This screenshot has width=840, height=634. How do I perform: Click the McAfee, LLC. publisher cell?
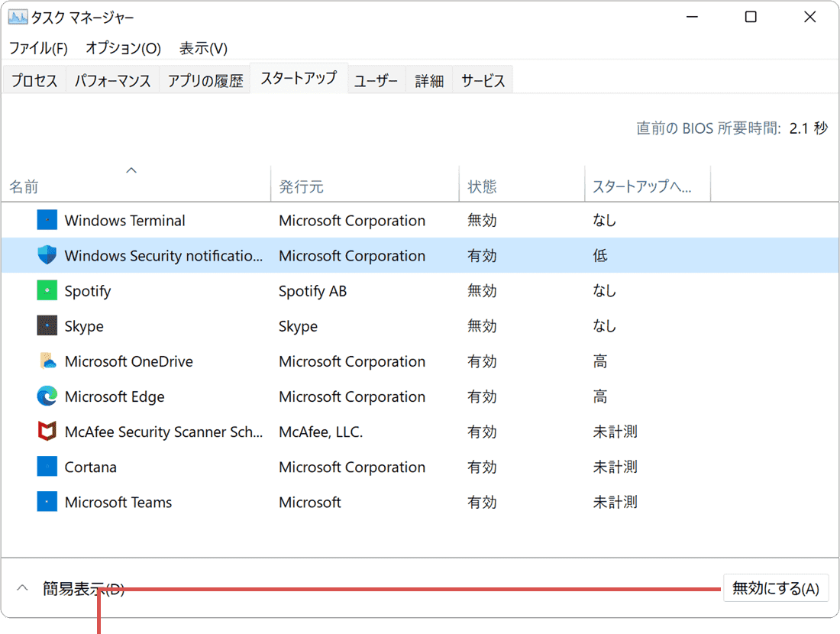[x=321, y=432]
